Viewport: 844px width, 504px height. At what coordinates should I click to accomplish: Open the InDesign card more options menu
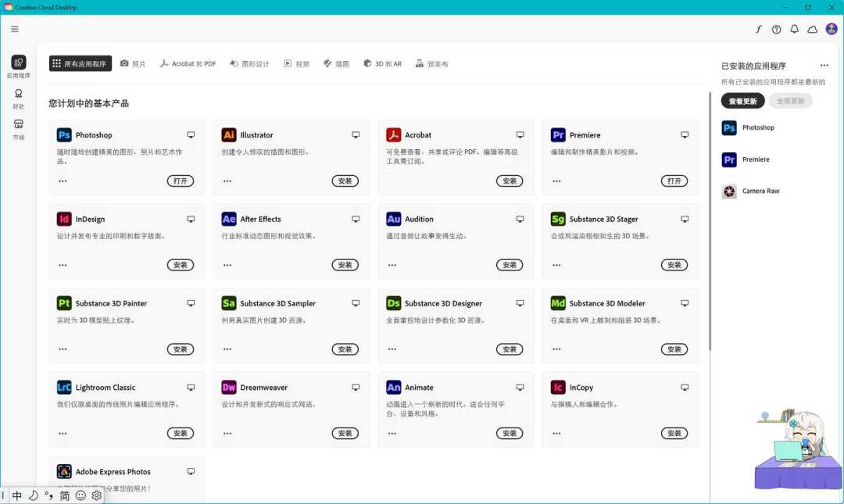pyautogui.click(x=63, y=265)
